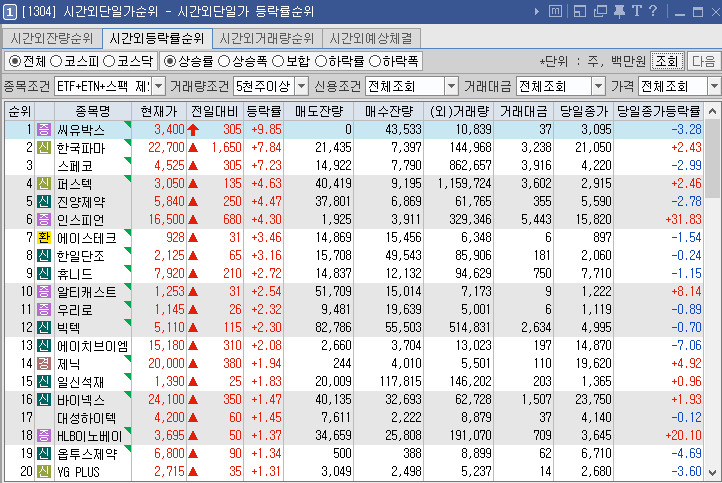Image resolution: width=722 pixels, height=483 pixels.
Task: Click the 경 badge next to 제닉
Action: point(44,363)
